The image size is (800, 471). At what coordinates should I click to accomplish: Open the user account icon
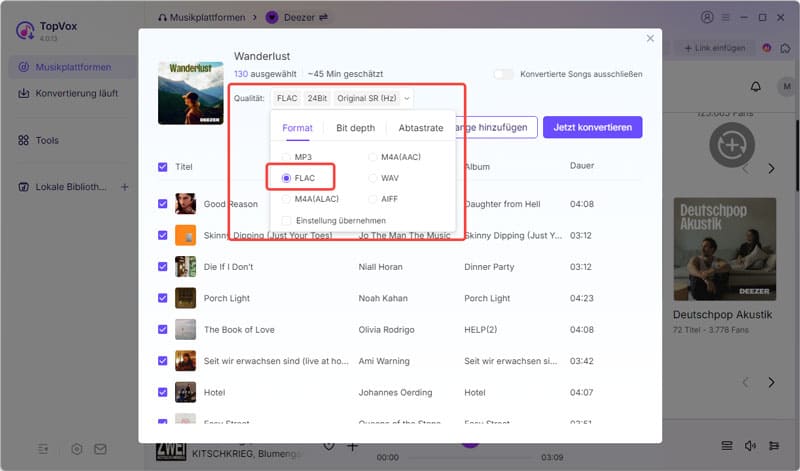(707, 17)
